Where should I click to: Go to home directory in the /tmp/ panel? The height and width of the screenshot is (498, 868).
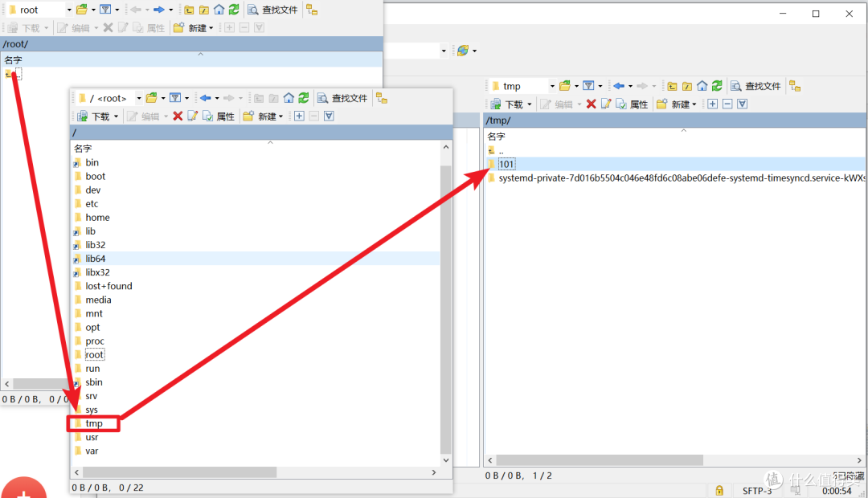click(702, 86)
